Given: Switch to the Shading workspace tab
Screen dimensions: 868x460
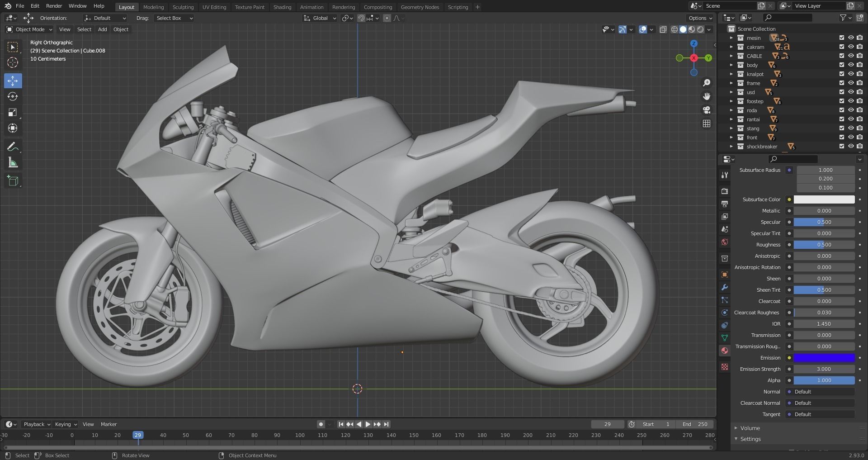Looking at the screenshot, I should click(x=282, y=7).
